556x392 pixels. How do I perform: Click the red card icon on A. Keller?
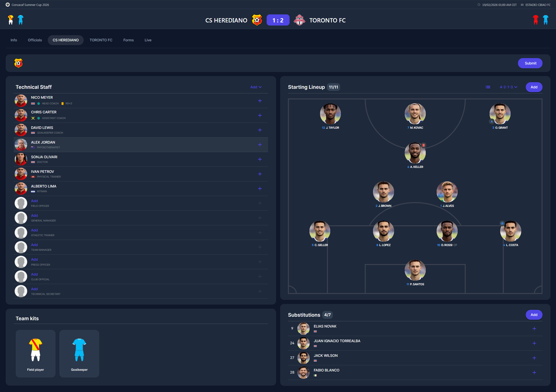pos(423,145)
